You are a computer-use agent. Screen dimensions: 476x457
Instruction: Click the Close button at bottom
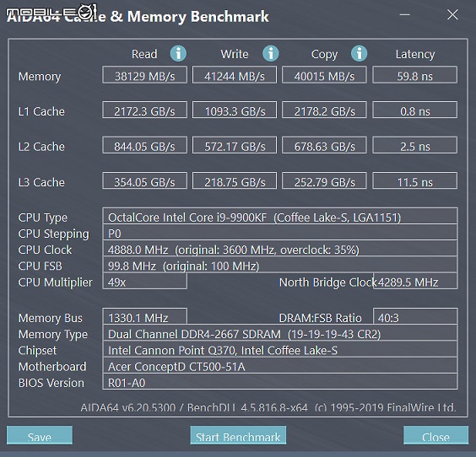436,435
